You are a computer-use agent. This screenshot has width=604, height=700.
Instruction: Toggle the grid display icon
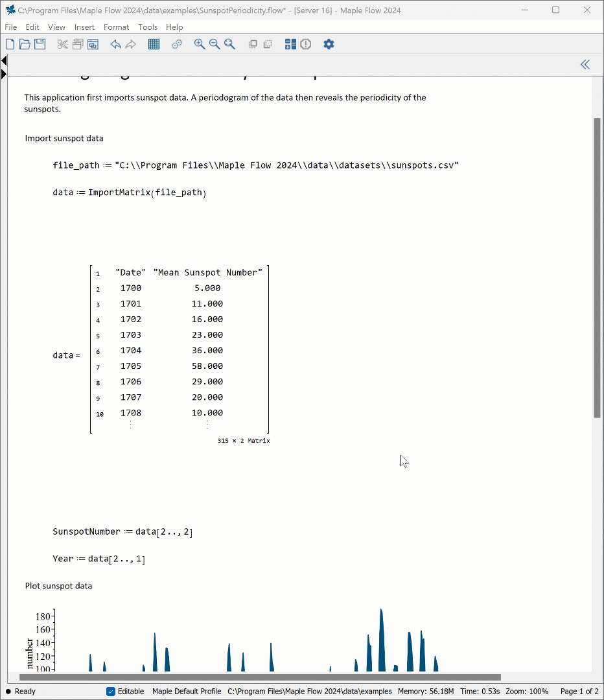pyautogui.click(x=154, y=44)
